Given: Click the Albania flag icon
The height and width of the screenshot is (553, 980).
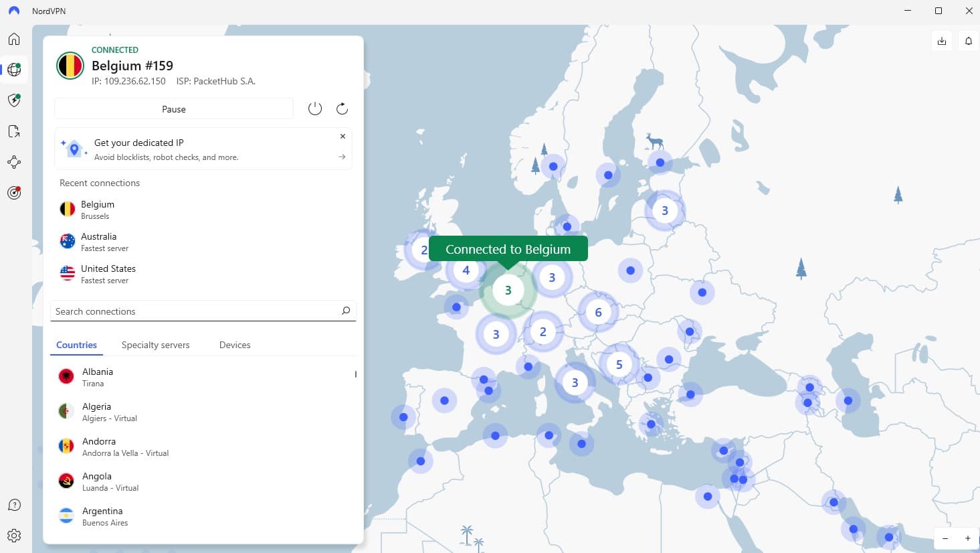Looking at the screenshot, I should coord(66,376).
